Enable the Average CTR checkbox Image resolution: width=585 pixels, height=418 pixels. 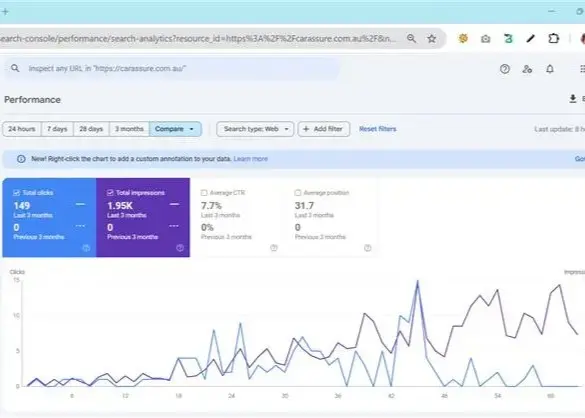(x=204, y=193)
